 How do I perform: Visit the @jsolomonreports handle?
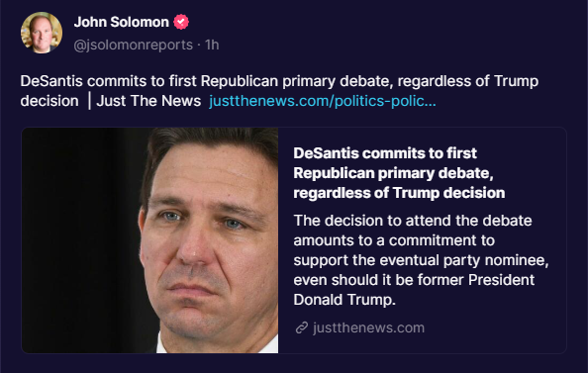coord(133,45)
